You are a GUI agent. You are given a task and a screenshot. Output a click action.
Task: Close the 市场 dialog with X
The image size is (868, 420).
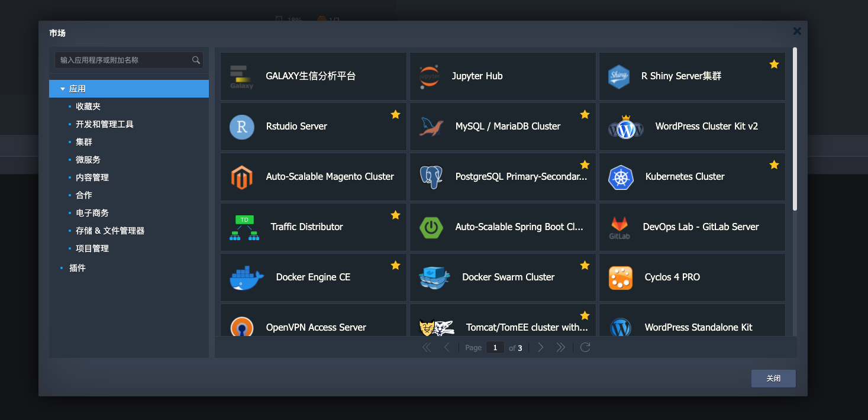coord(797,31)
